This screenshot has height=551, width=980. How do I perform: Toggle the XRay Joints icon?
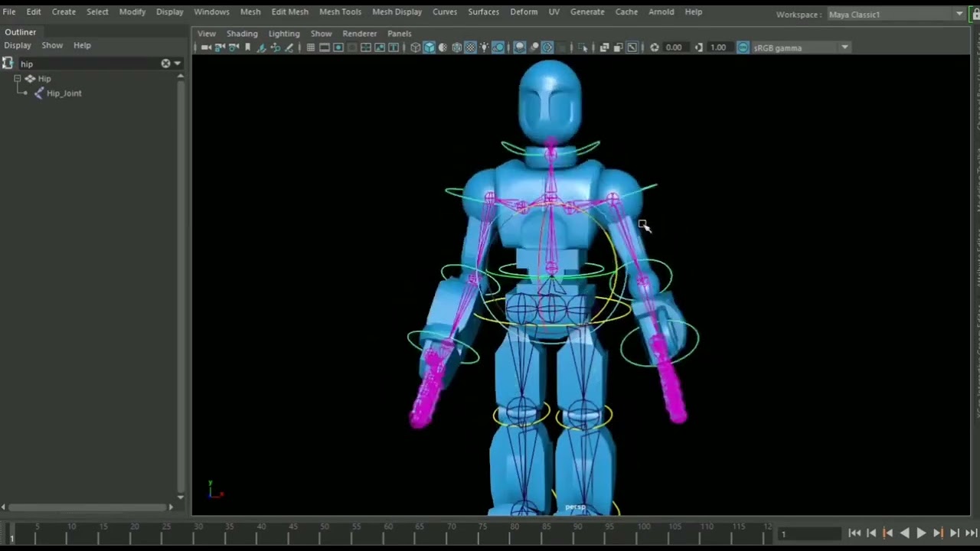pos(632,47)
